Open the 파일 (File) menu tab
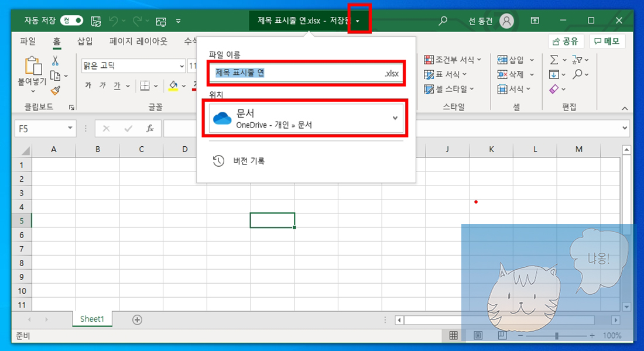Viewport: 644px width, 351px height. pyautogui.click(x=28, y=41)
